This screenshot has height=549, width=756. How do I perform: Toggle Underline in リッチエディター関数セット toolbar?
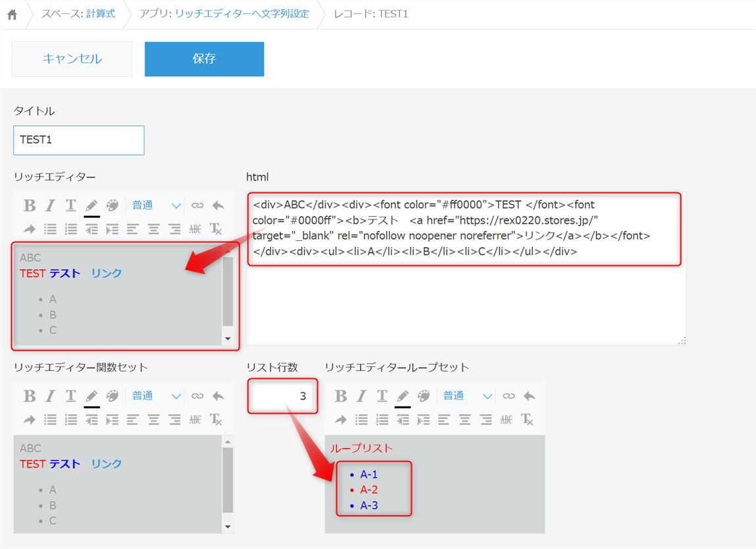(x=71, y=396)
